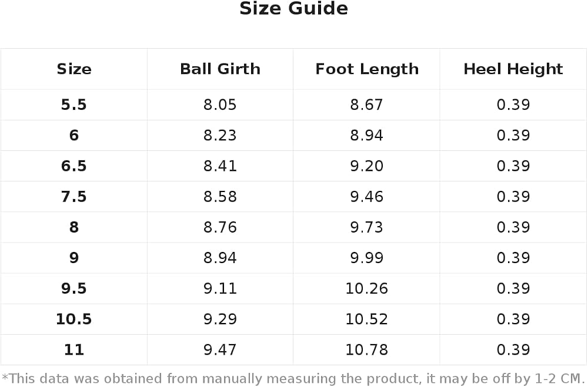Screen dimensions: 588x387
Task: Click foot length value 10.26
Action: tap(367, 288)
